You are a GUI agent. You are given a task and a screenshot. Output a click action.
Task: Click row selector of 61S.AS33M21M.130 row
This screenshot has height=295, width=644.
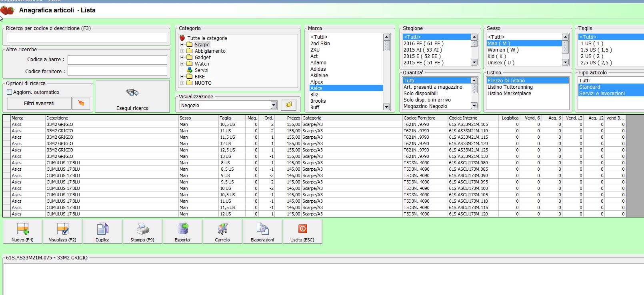tap(6, 156)
